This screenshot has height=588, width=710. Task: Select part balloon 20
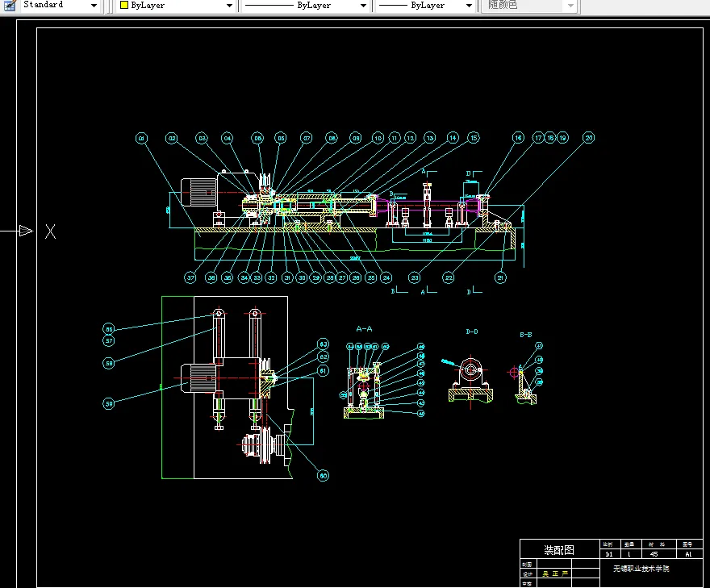(589, 138)
